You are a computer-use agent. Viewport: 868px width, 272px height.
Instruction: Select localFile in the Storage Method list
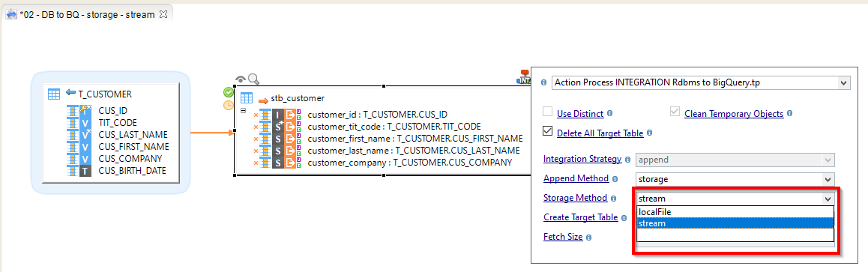(735, 212)
